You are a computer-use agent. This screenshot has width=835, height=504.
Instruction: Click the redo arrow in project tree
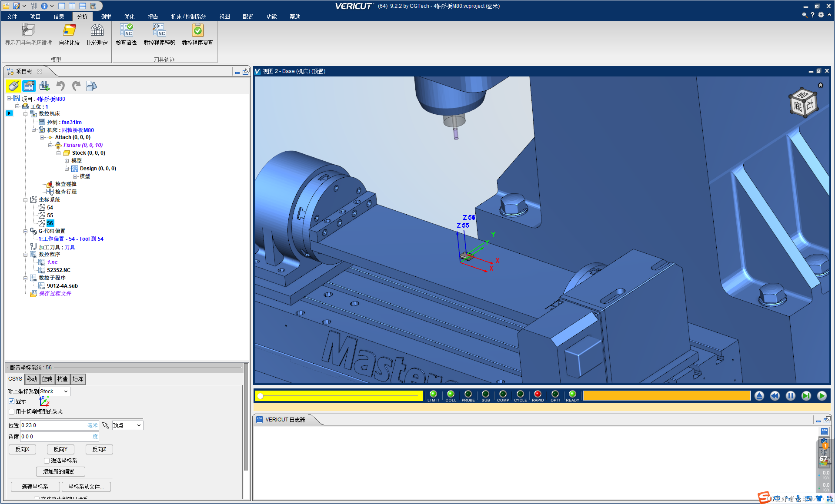click(x=76, y=86)
